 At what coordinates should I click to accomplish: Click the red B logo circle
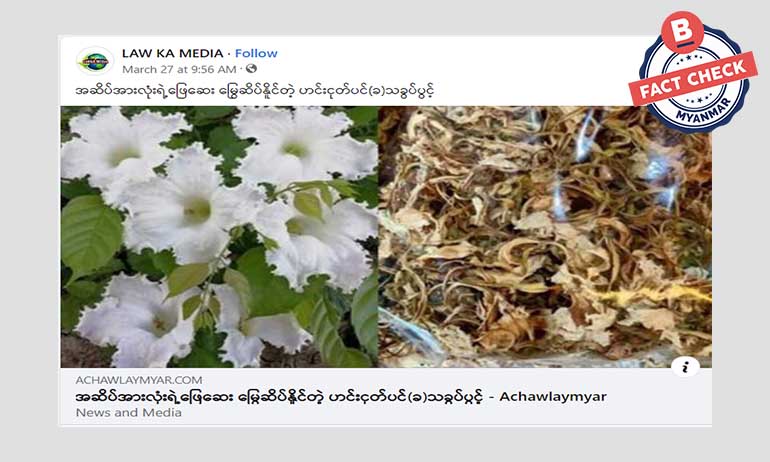point(683,31)
